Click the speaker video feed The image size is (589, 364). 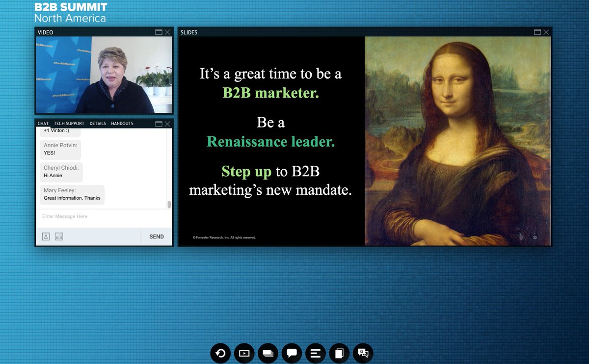104,75
